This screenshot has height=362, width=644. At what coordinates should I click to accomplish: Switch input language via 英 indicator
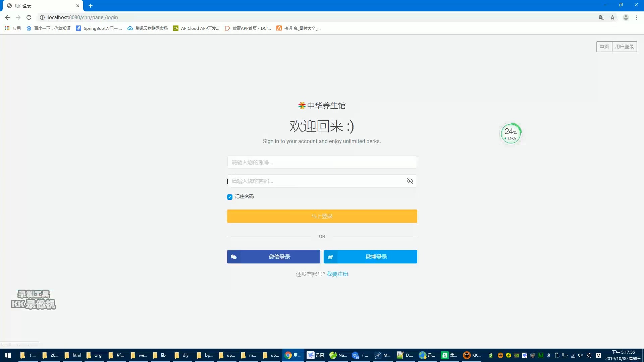589,355
